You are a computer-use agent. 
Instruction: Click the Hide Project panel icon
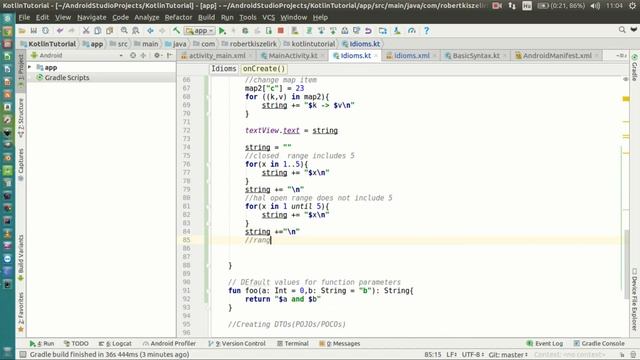pyautogui.click(x=169, y=55)
